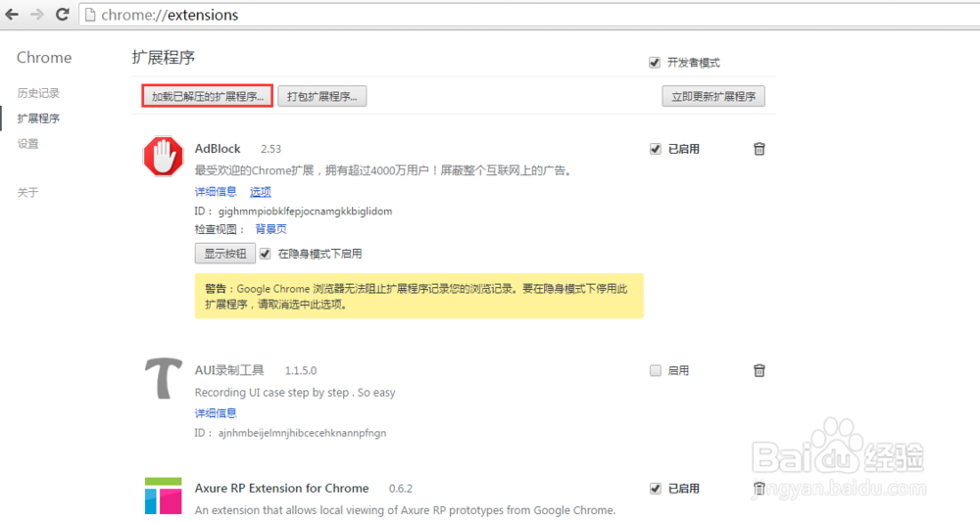Open 历史记录 in the Chrome sidebar
Screen dimensions: 980x522
click(x=38, y=93)
